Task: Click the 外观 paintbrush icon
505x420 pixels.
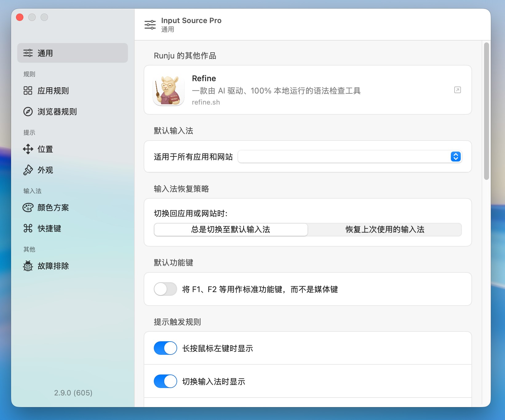Action: click(x=28, y=170)
